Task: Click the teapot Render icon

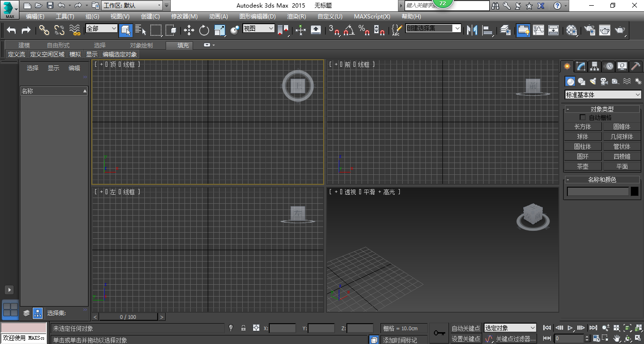Action: [x=619, y=30]
